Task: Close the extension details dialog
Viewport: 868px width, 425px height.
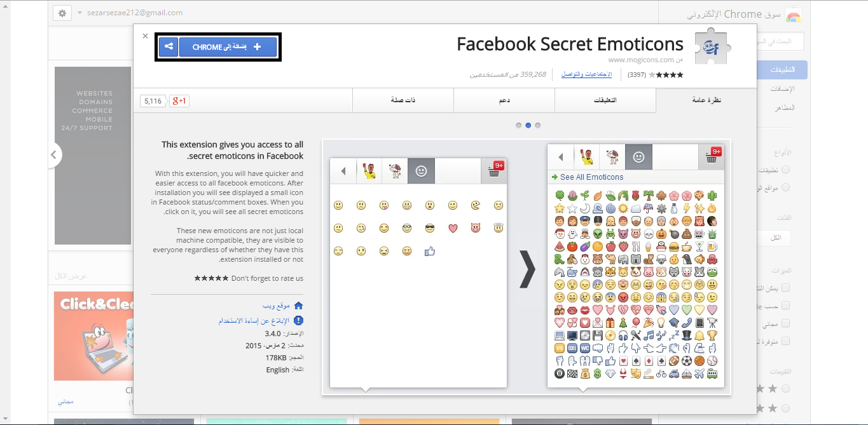Action: coord(146,36)
